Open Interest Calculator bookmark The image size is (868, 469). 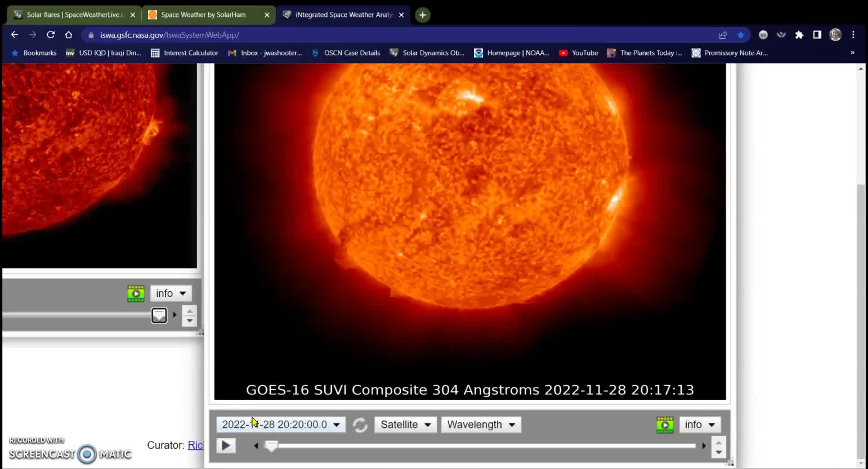[x=185, y=53]
